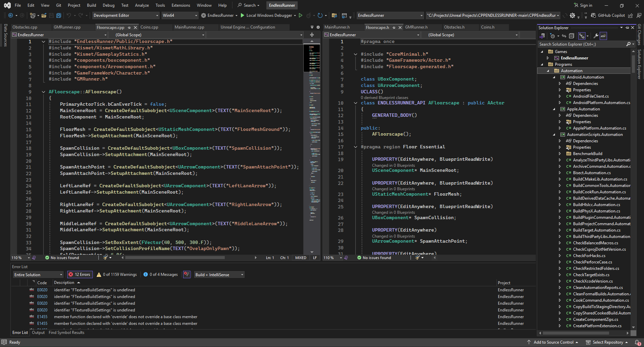
Task: Click Sign in
Action: click(583, 5)
